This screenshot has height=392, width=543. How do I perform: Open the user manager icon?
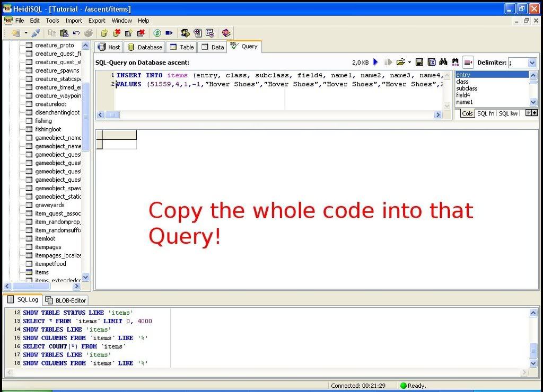coord(186,33)
